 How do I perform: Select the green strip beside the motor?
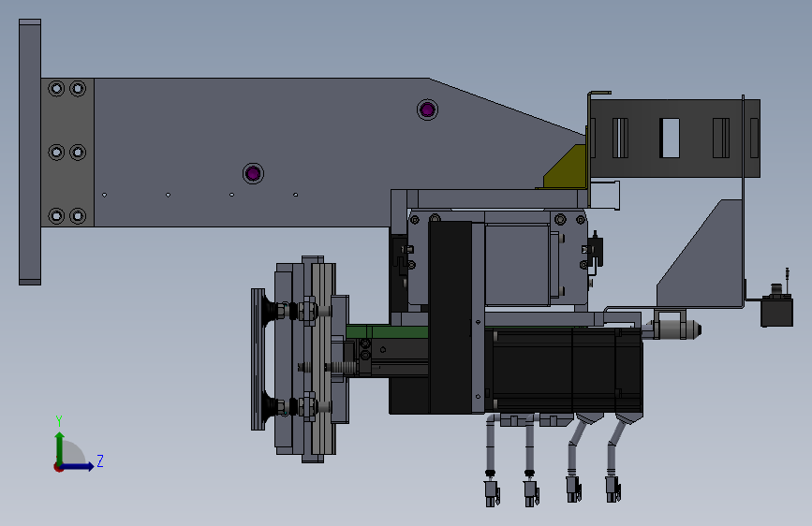pyautogui.click(x=387, y=332)
